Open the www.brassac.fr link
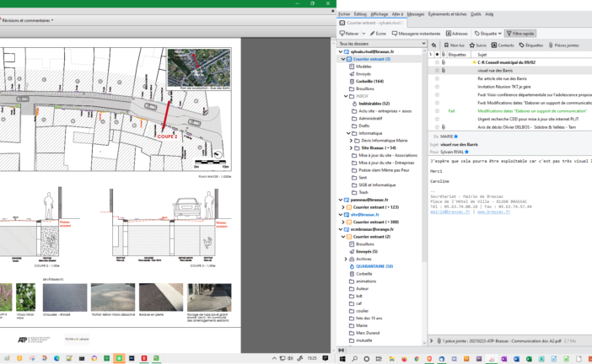Viewport: 592px width, 364px height. (x=492, y=211)
